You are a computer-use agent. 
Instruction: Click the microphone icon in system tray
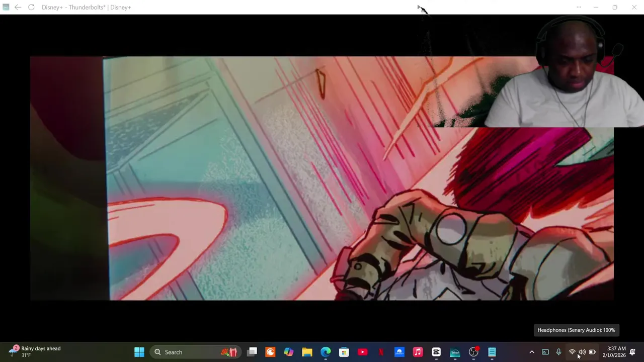(x=558, y=352)
